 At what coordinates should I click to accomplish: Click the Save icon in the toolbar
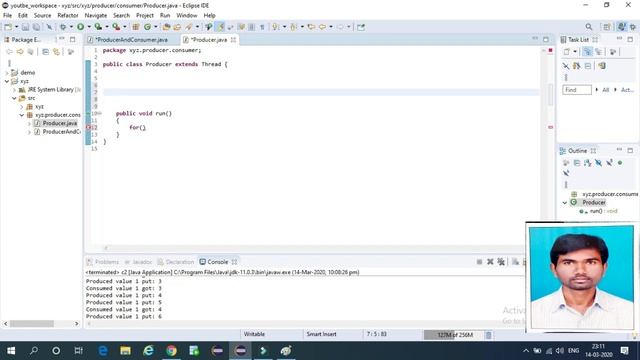click(x=25, y=27)
